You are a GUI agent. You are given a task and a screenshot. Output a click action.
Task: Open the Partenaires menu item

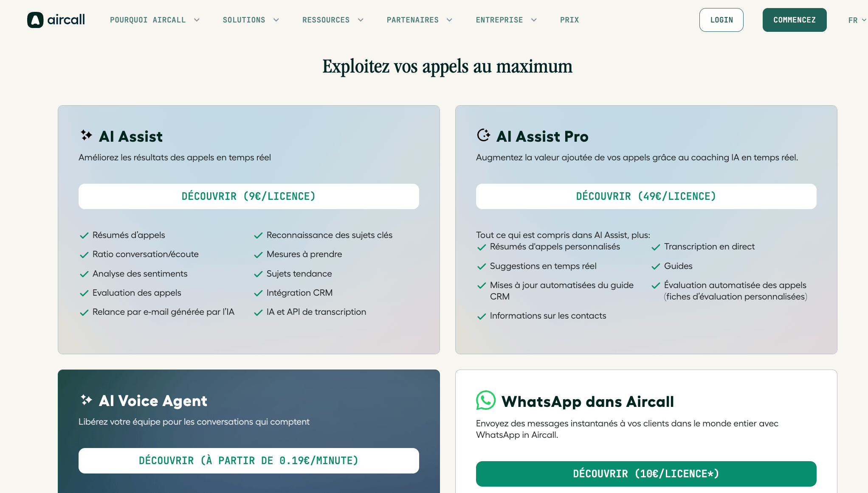[413, 20]
